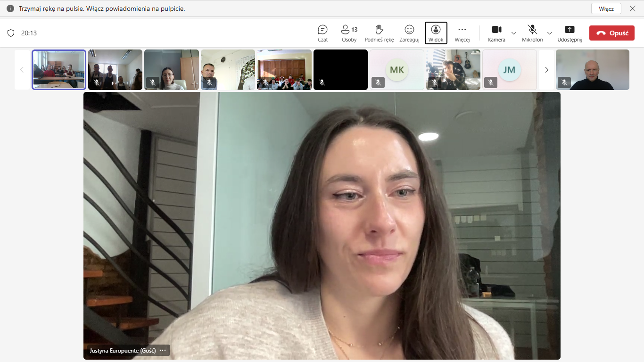Open the Czat chat panel
This screenshot has height=362, width=644.
(323, 33)
